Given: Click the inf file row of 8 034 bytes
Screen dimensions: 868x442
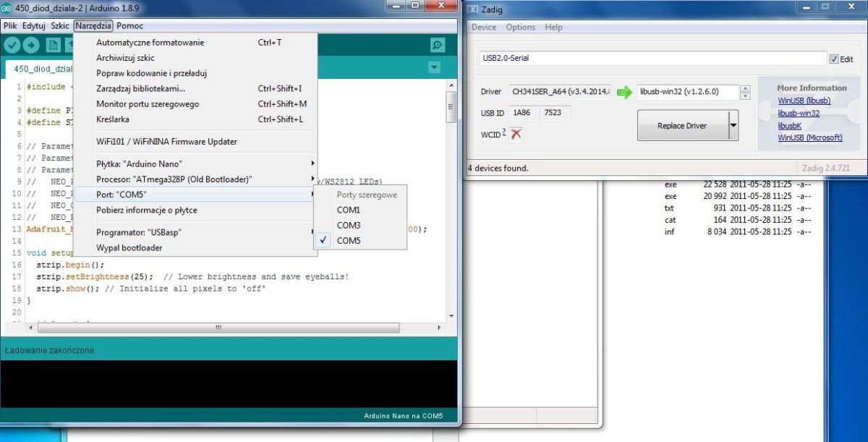Looking at the screenshot, I should 738,231.
